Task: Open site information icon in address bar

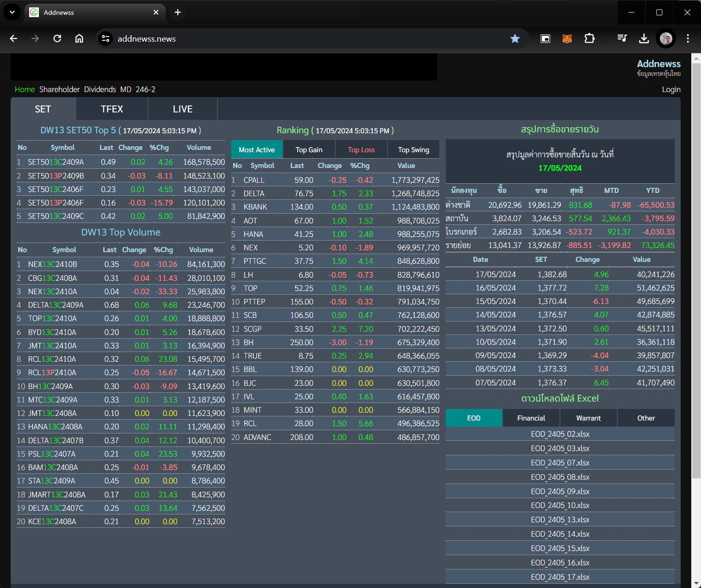Action: (105, 38)
